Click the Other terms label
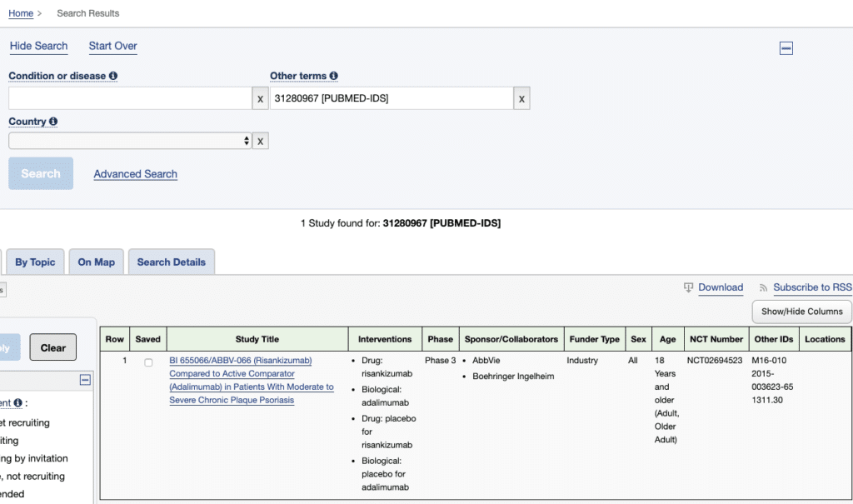Viewport: 853px width, 504px height. [298, 76]
